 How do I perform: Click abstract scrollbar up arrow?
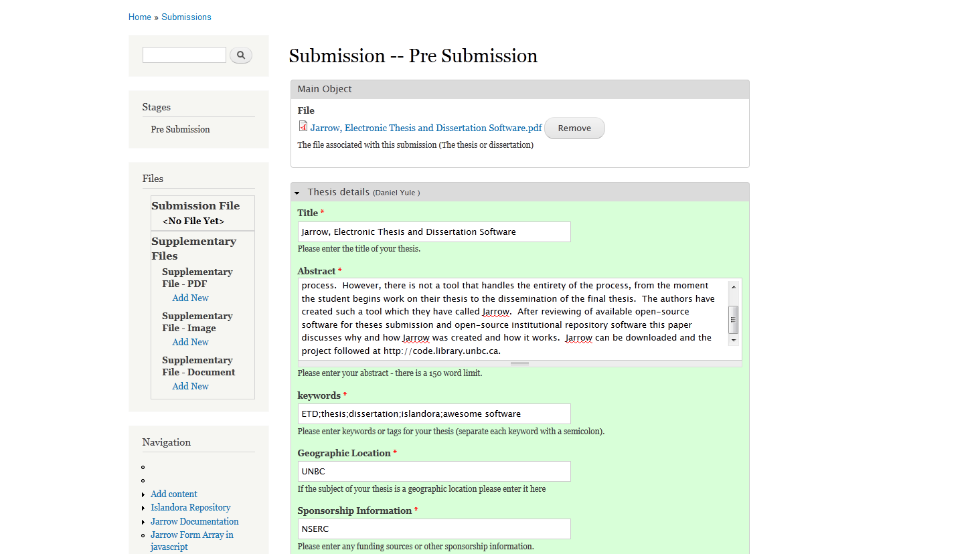734,286
